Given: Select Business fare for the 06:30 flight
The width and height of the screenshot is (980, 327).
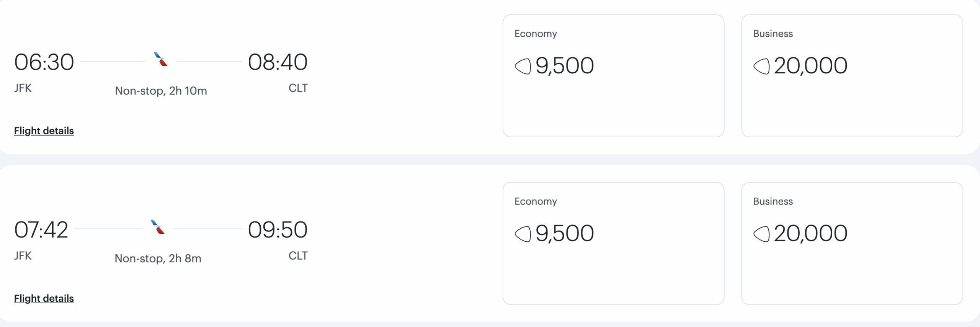Looking at the screenshot, I should point(852,75).
